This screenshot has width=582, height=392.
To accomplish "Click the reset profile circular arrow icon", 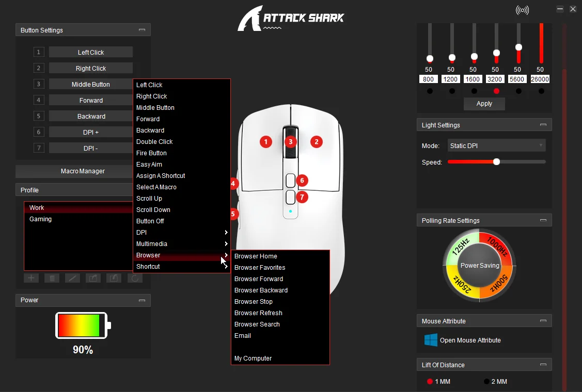I will tap(134, 278).
